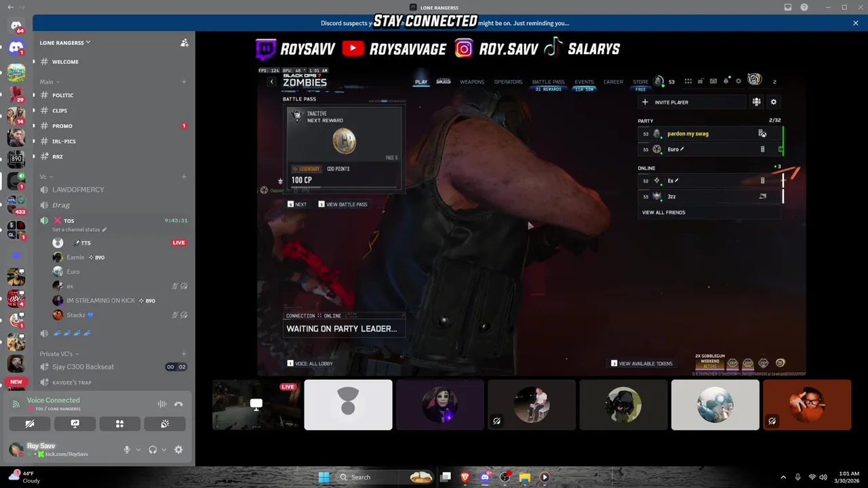This screenshot has width=868, height=488.
Task: Open the WELCOME text channel
Action: click(x=113, y=62)
